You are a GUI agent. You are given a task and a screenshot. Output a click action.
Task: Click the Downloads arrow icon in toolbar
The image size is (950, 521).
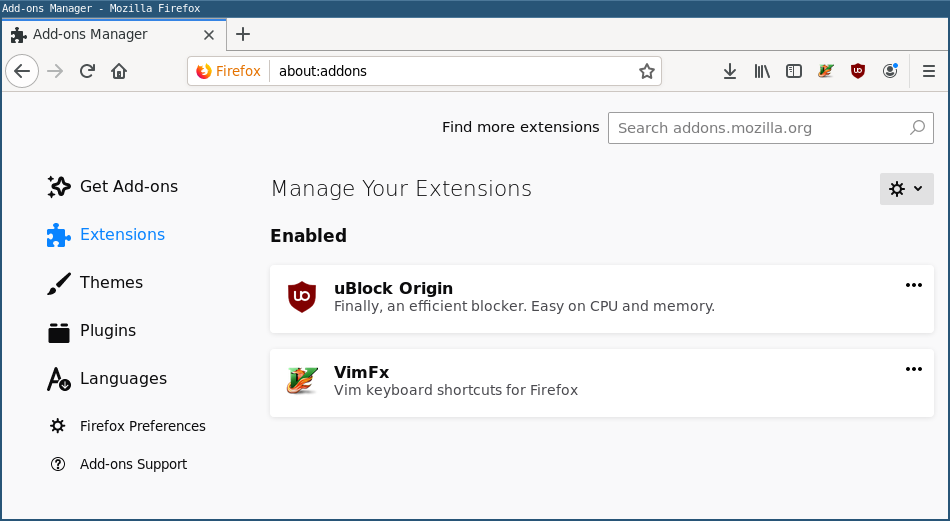click(x=730, y=71)
